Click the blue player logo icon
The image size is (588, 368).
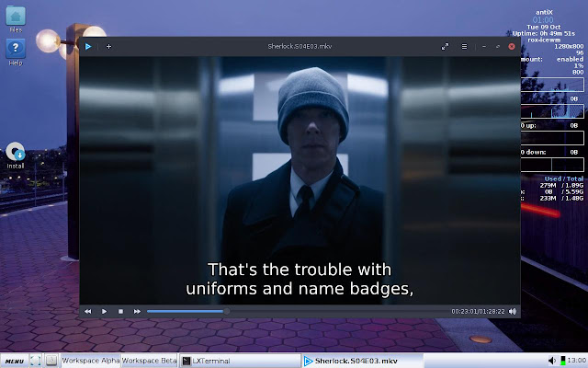(x=88, y=47)
